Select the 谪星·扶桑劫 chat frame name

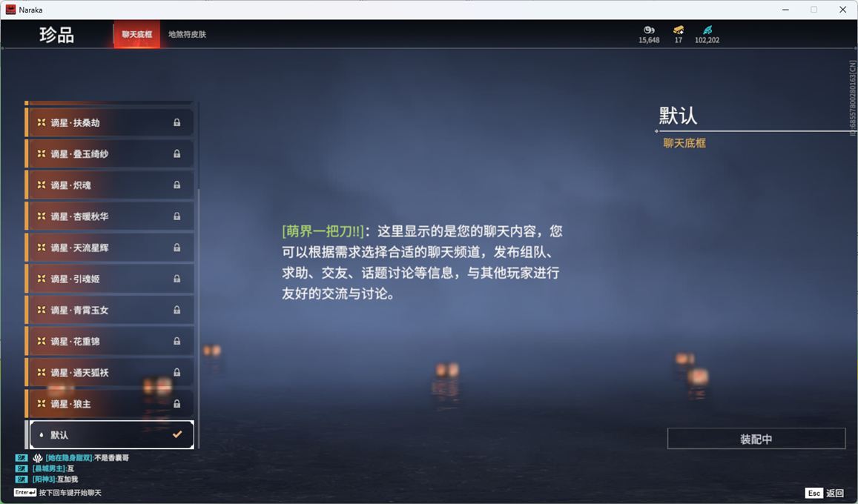(x=75, y=122)
